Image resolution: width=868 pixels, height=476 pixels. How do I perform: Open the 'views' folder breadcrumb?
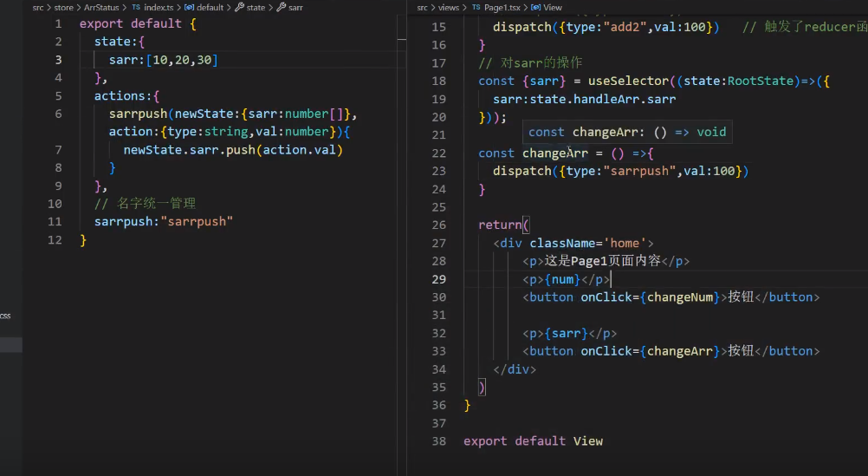(449, 7)
